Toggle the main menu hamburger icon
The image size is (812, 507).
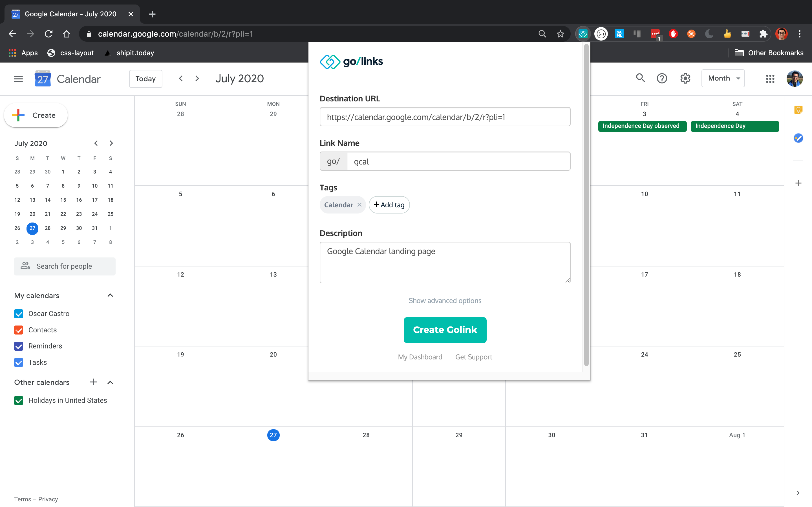(18, 79)
